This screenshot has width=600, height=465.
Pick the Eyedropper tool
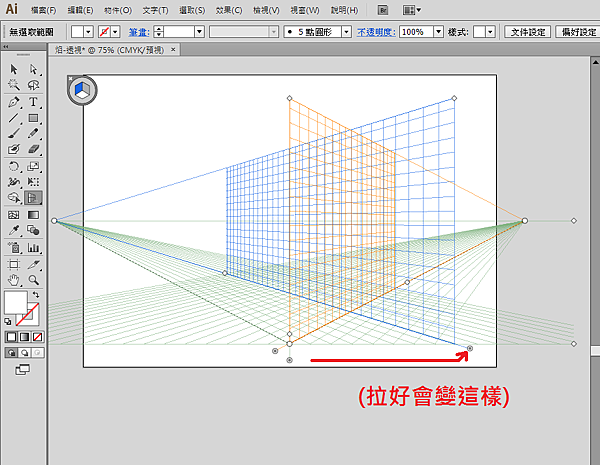point(14,230)
